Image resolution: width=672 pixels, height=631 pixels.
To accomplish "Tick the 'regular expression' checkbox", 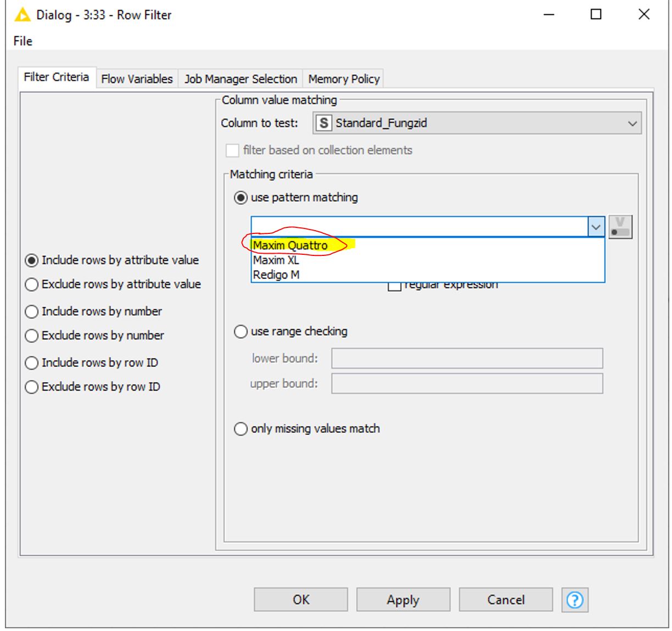I will coord(394,285).
